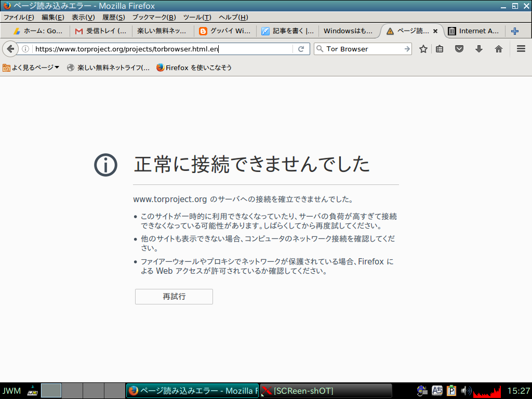The image size is (532, 399).
Task: Open 楽しい無料ネットライフ bookmark
Action: [108, 68]
